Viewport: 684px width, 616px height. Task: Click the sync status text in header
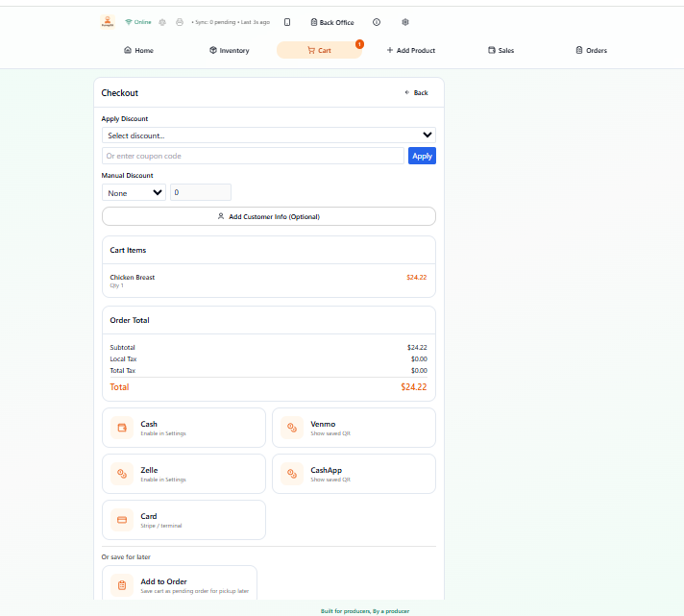click(231, 22)
